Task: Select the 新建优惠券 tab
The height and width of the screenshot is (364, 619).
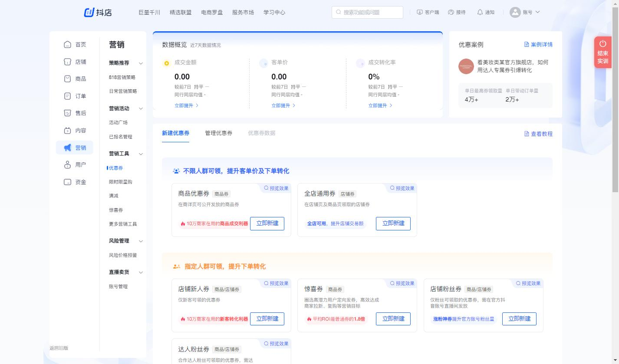Action: [176, 133]
